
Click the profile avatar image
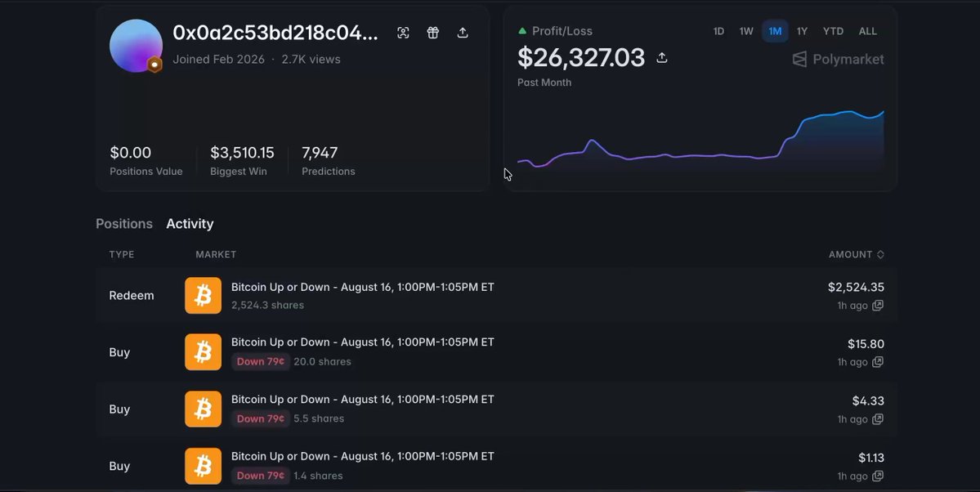[x=136, y=46]
